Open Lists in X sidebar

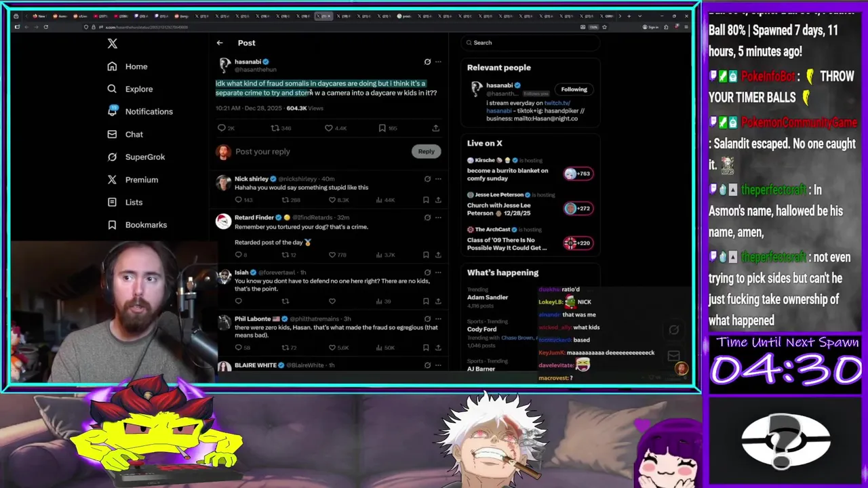[x=125, y=202]
